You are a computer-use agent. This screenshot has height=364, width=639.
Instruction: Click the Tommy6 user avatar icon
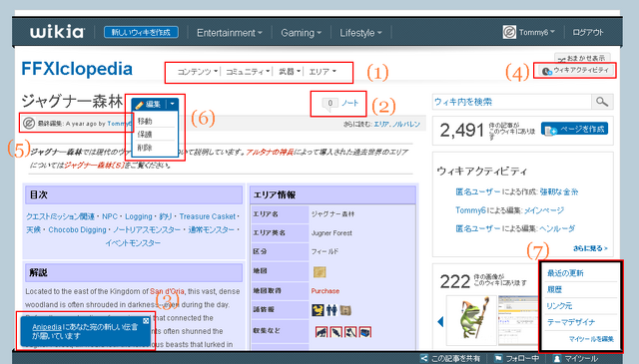click(x=509, y=32)
